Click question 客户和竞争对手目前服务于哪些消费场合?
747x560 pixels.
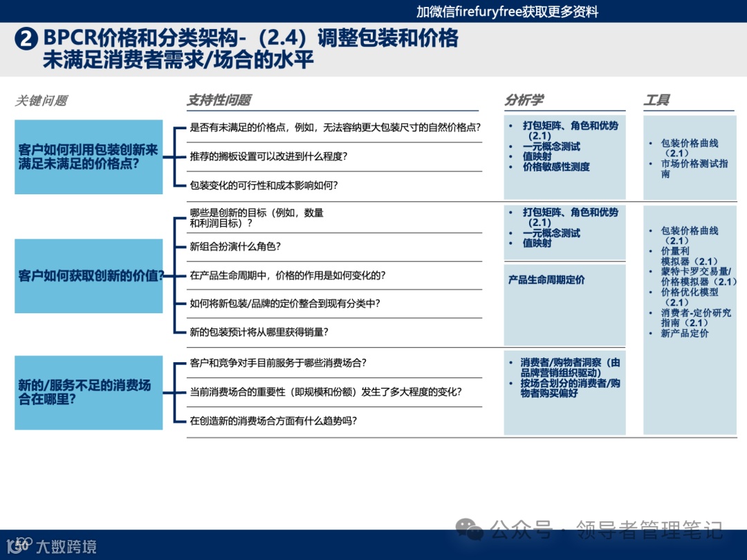(278, 363)
